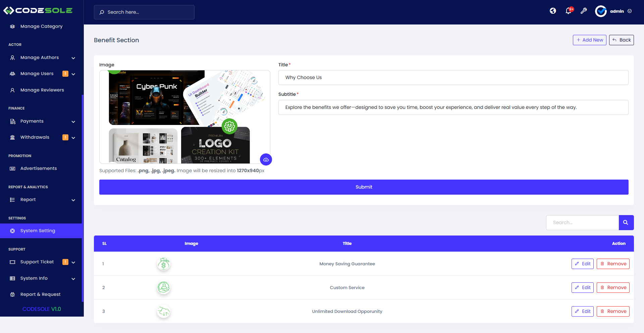Viewport: 644px width, 333px height.
Task: Open the admin account dropdown arrow
Action: pos(630,11)
